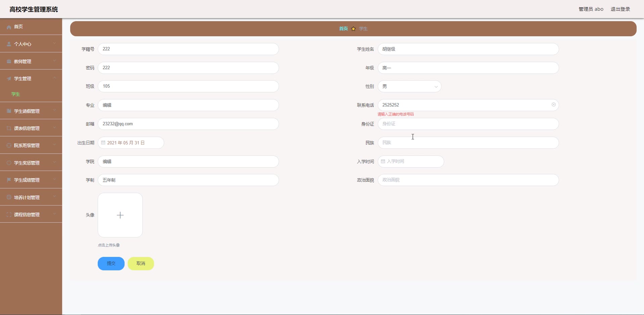Click the 学籍号 input field
This screenshot has height=315, width=644.
(188, 49)
